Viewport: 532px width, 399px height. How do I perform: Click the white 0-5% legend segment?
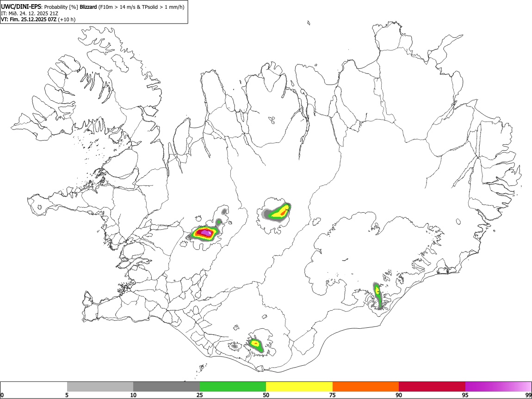(34, 387)
